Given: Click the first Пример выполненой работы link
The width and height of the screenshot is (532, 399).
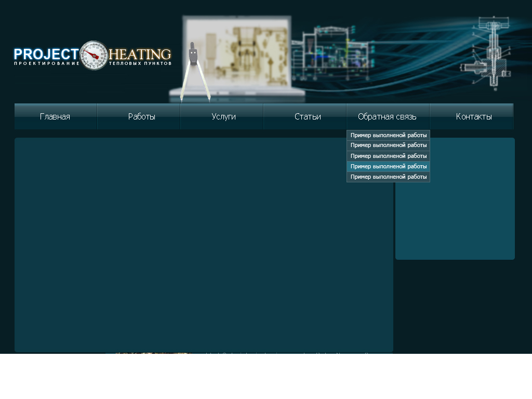Looking at the screenshot, I should 388,134.
